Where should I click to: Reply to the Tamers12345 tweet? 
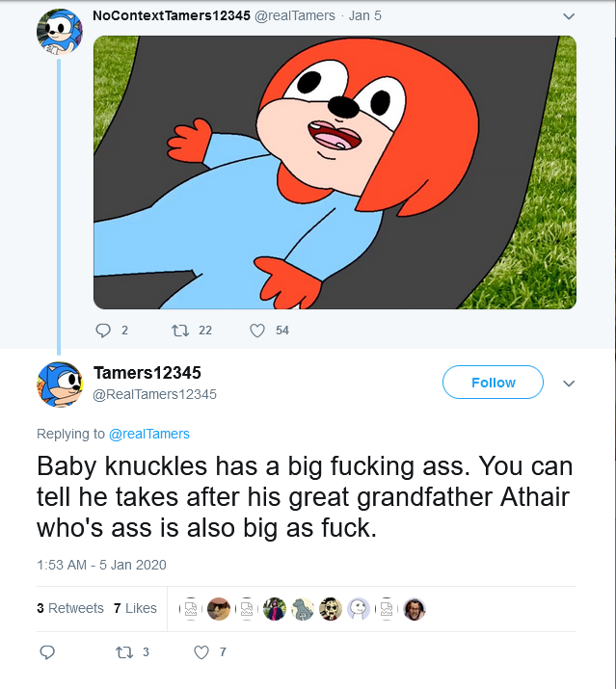(x=47, y=652)
